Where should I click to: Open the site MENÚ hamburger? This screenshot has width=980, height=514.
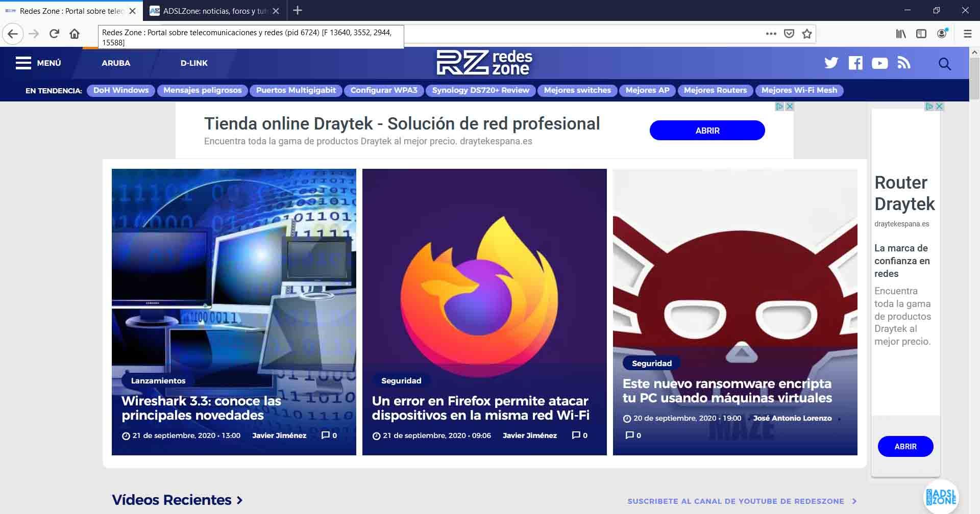[38, 63]
